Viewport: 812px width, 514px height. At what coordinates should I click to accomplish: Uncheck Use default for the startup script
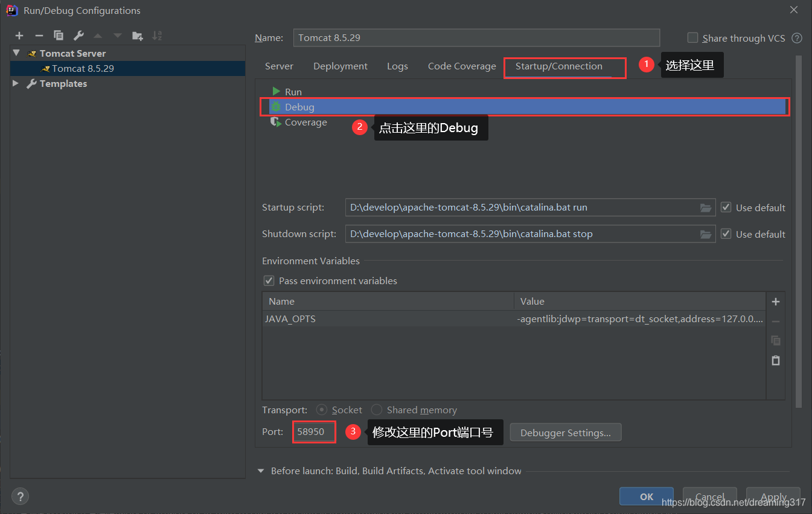725,207
